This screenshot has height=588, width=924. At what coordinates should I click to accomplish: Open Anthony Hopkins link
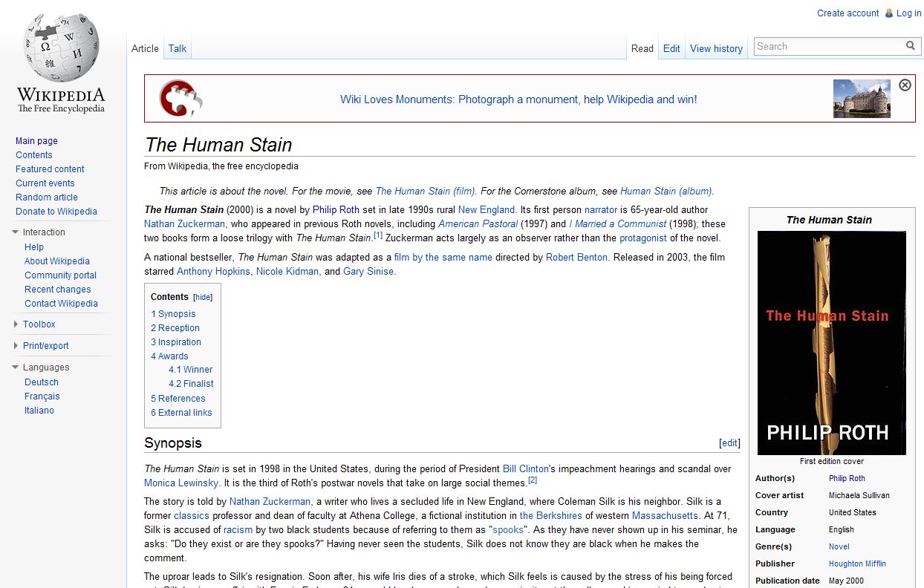pos(215,272)
